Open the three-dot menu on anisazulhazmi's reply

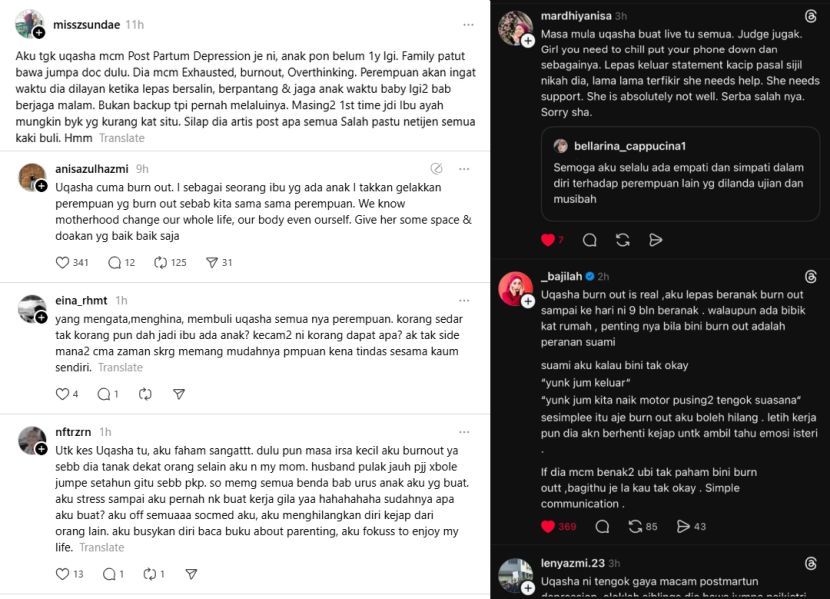coord(468,169)
